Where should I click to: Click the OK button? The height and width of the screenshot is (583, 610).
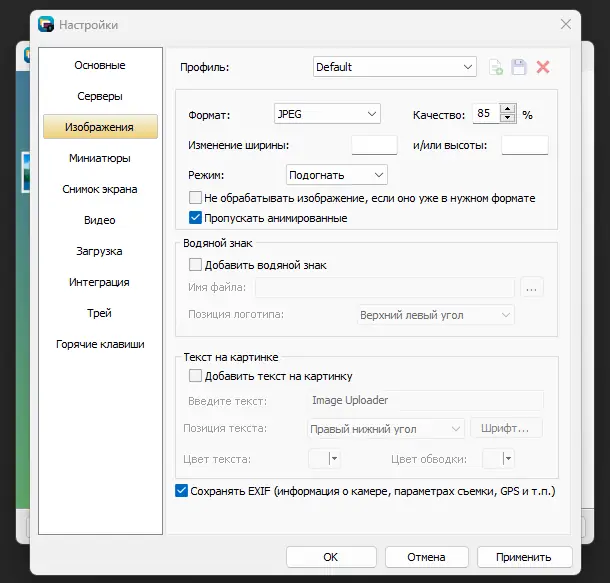click(x=331, y=557)
